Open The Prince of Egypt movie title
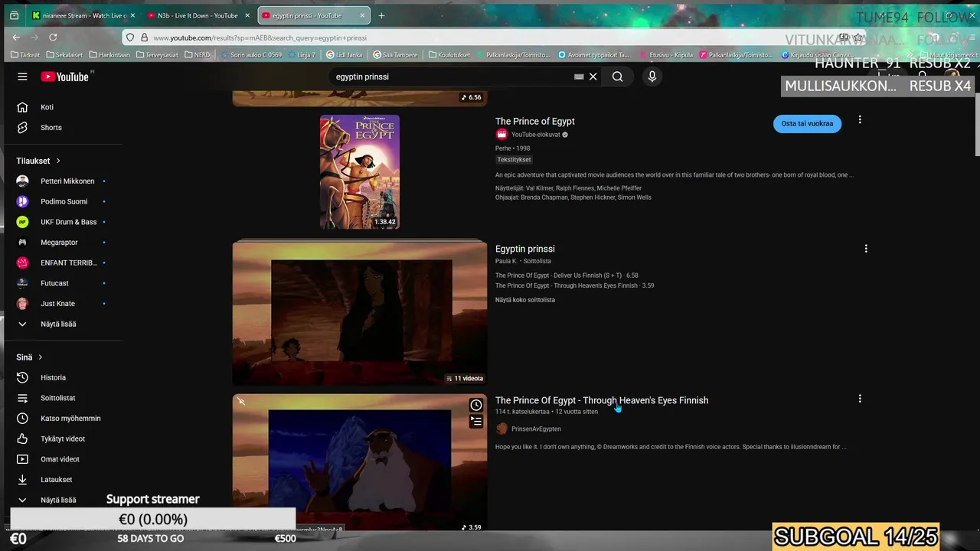The image size is (980, 551). pos(534,121)
